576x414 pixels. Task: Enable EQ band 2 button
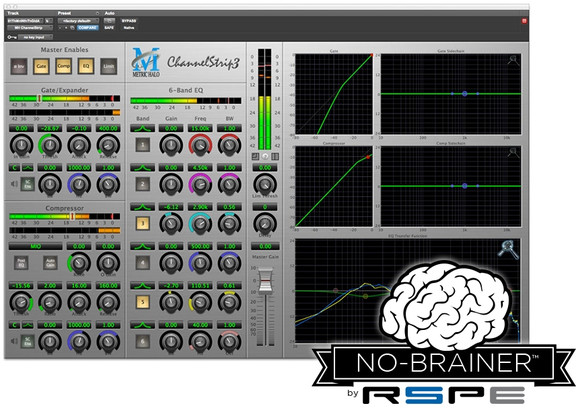tap(143, 184)
